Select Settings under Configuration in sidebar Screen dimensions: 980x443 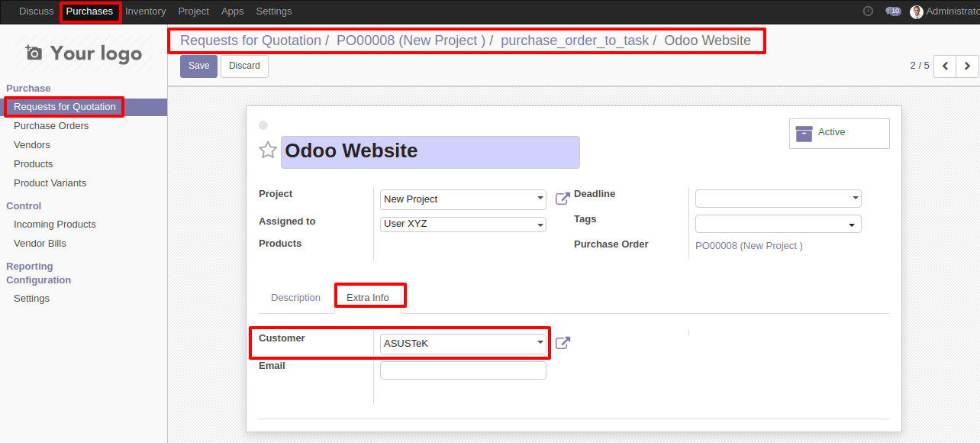click(31, 299)
